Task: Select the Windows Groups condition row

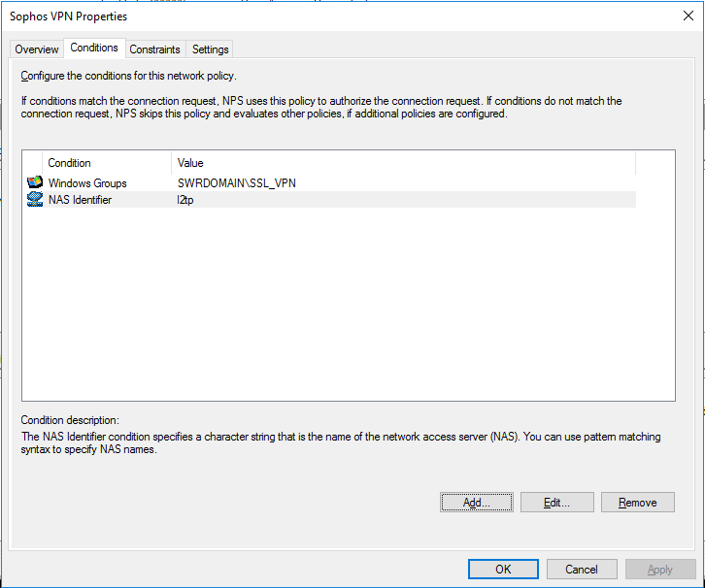Action: 331,182
